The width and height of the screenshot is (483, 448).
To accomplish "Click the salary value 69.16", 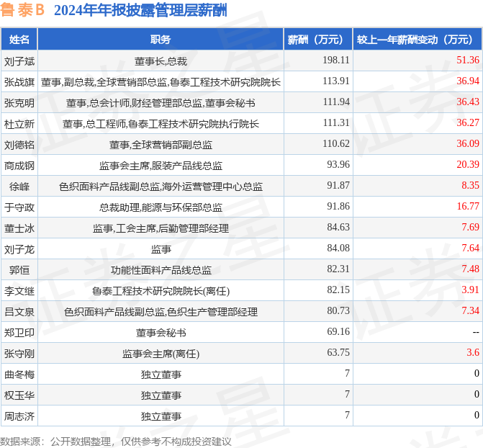I will (x=338, y=331).
